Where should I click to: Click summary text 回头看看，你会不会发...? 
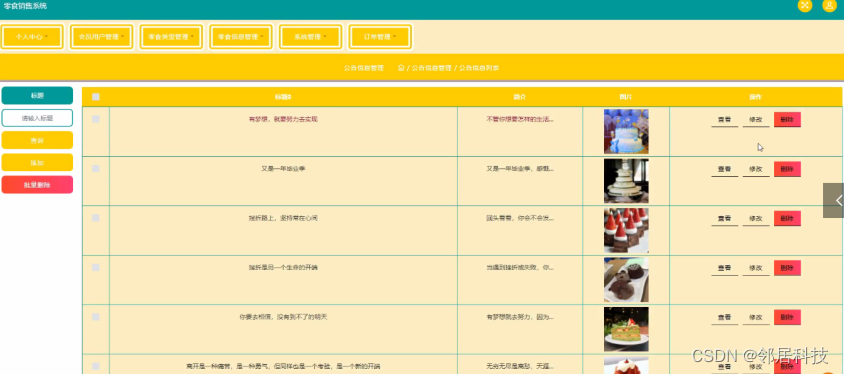tap(520, 218)
